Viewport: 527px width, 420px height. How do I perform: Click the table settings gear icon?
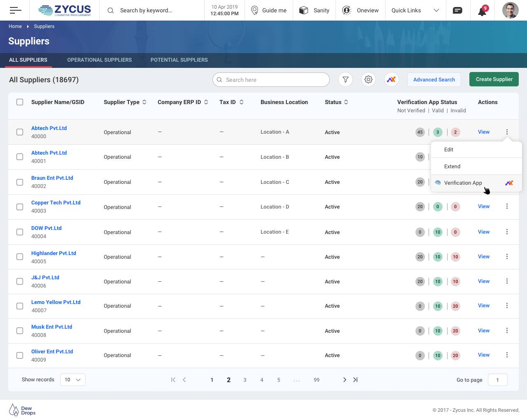(368, 79)
